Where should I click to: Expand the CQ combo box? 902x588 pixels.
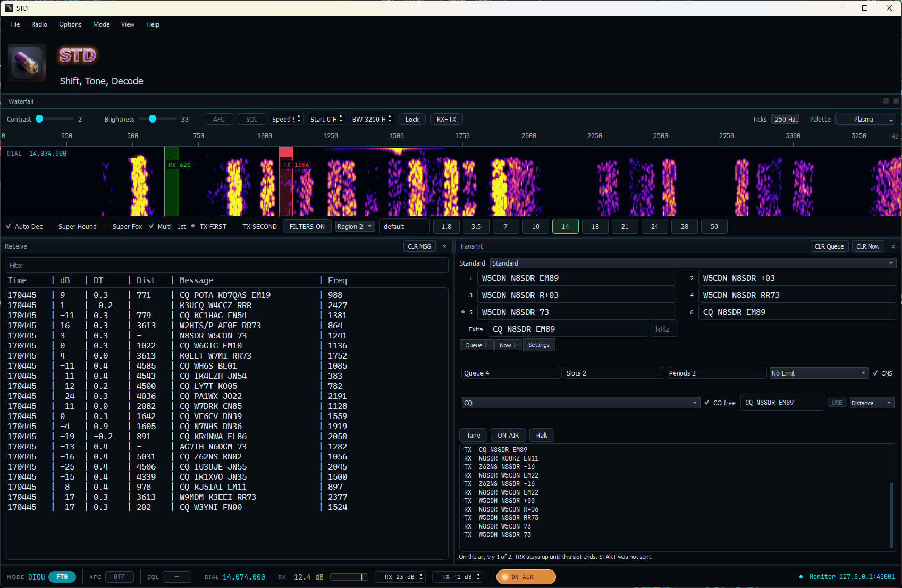tap(581, 403)
